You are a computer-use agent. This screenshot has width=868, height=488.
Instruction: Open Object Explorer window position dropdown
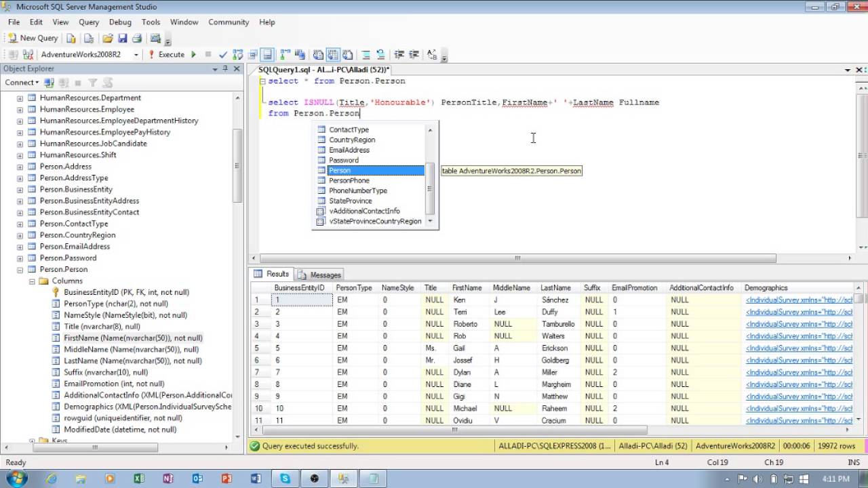click(215, 68)
